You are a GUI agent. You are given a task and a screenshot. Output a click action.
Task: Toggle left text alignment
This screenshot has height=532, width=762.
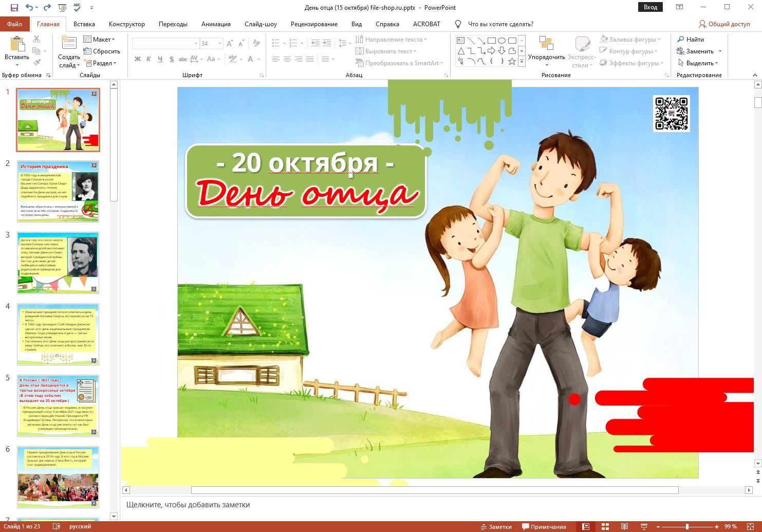276,59
